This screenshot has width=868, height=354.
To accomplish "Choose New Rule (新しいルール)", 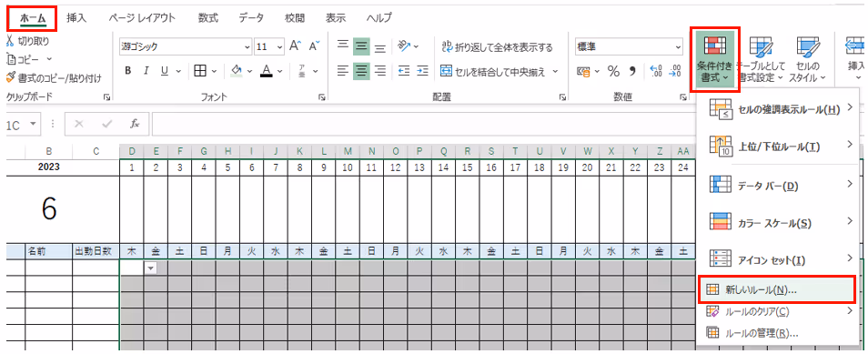I will 777,289.
